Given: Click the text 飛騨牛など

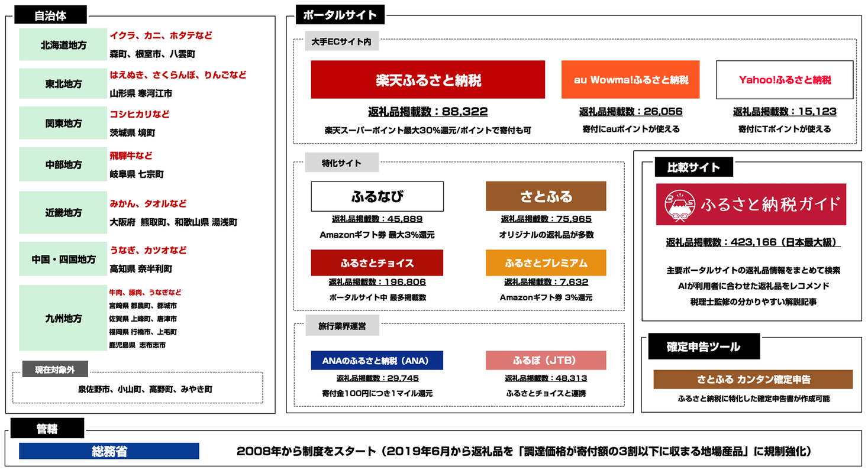Looking at the screenshot, I should coord(131,156).
